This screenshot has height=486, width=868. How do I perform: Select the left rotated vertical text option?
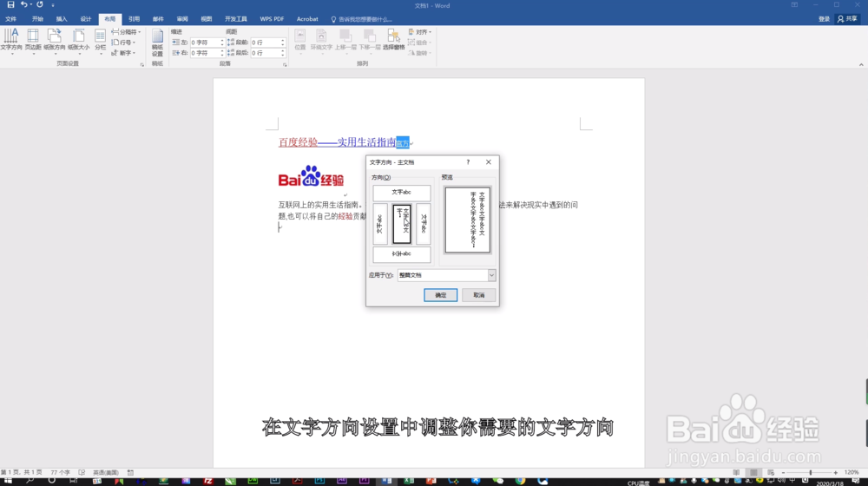[380, 224]
